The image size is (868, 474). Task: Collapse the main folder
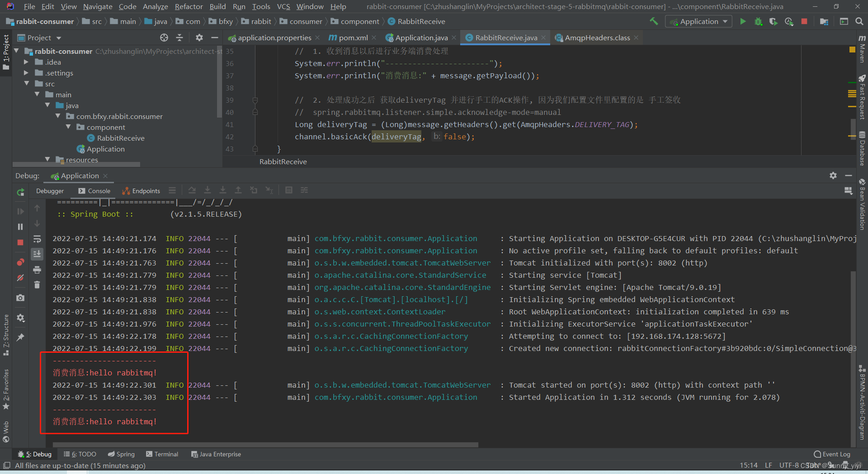coord(37,95)
